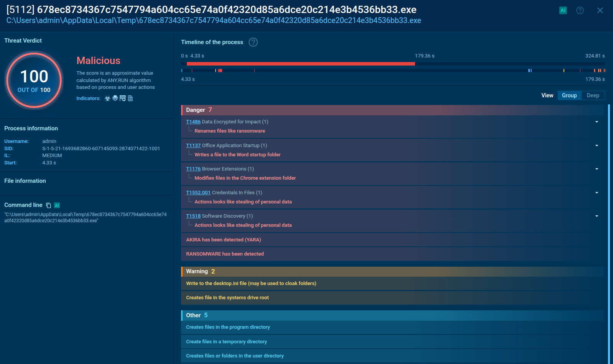The image size is (613, 364).
Task: Select 'Creates files or folders in the user directory'
Action: pos(392,356)
